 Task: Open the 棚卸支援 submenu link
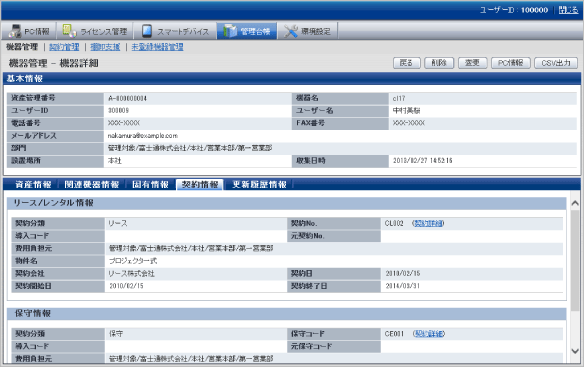point(105,47)
